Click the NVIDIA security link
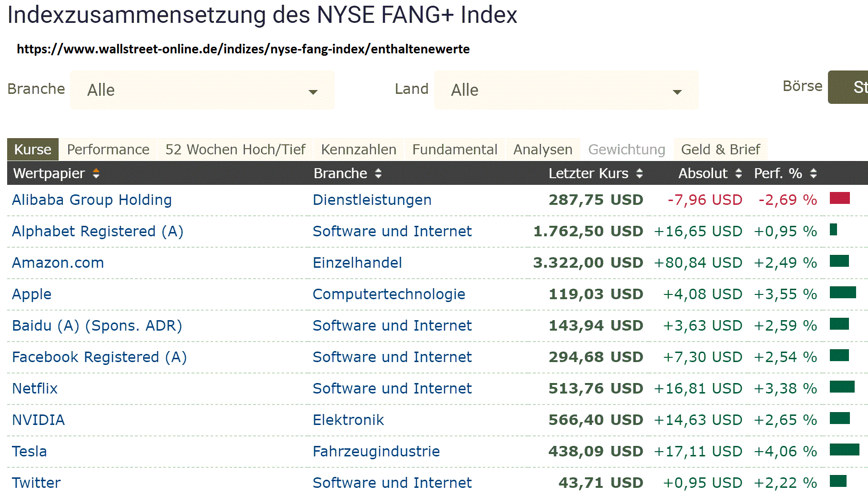 (x=38, y=420)
